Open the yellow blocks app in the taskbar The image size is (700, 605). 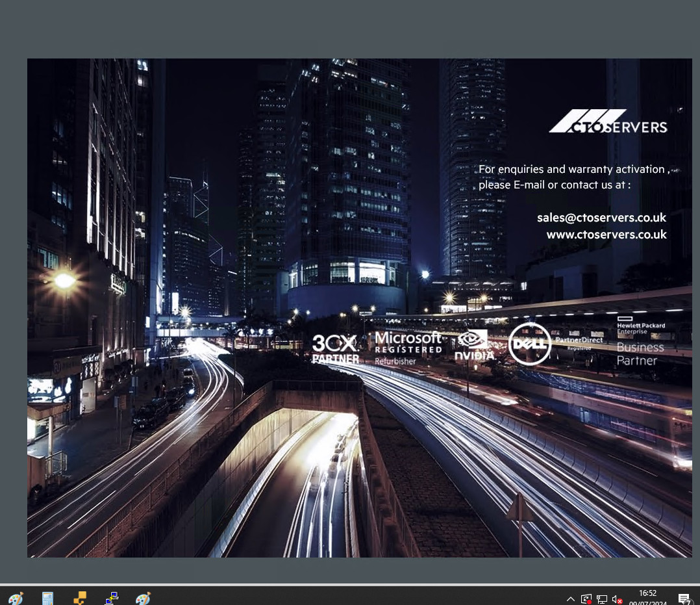80,599
